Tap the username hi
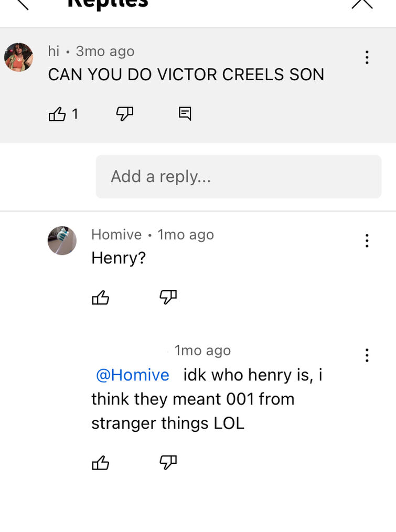Viewport: 396px width, 532px height. coord(53,51)
